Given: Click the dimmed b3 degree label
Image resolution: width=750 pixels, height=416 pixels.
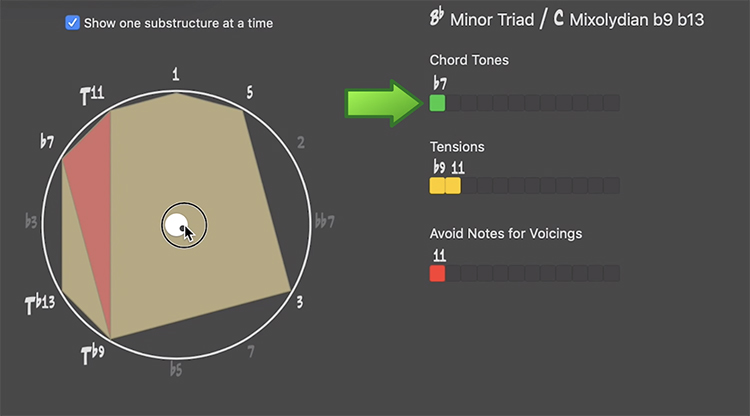Looking at the screenshot, I should pyautogui.click(x=31, y=221).
